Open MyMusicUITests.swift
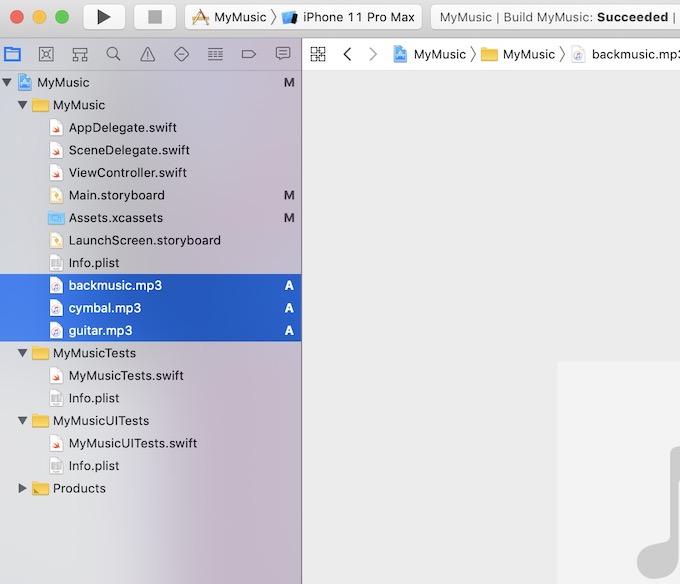Viewport: 680px width, 584px height. pos(150,443)
